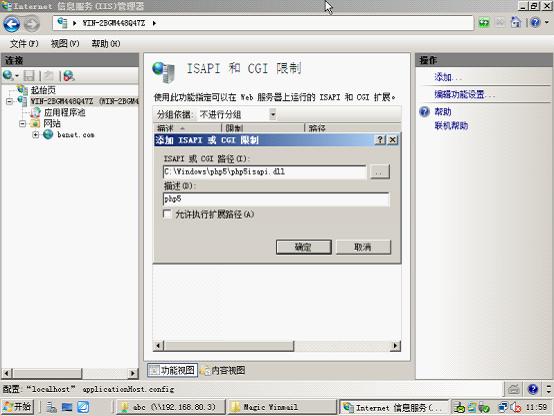
Task: Open the 视图(V) menu
Action: pyautogui.click(x=65, y=43)
